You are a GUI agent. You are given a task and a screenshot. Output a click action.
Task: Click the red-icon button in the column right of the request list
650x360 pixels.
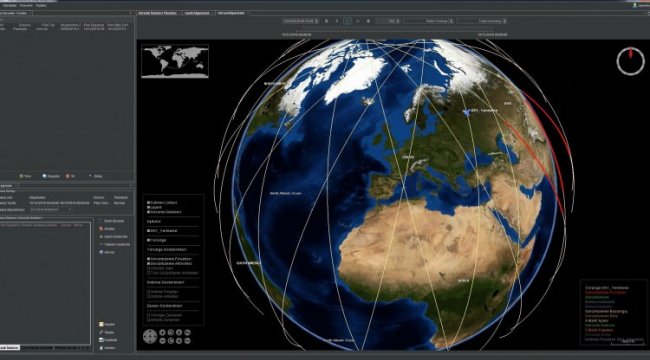tap(108, 229)
